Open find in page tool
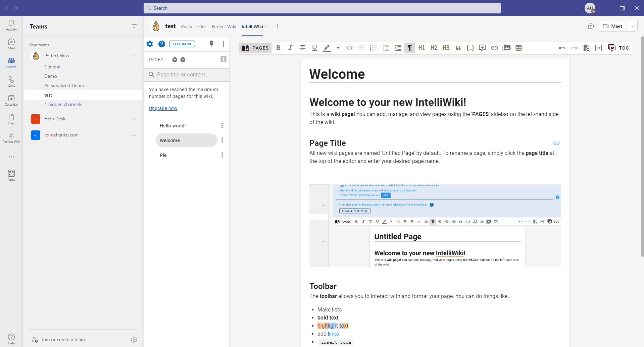 pyautogui.click(x=586, y=48)
